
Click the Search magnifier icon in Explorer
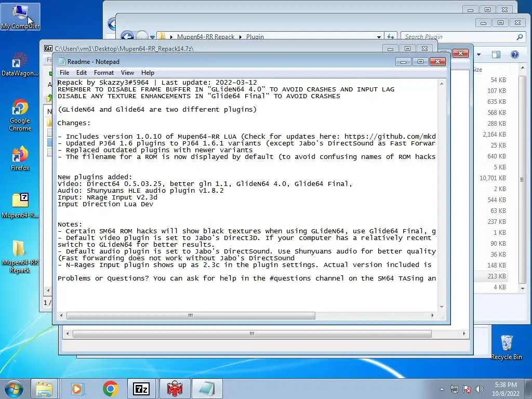click(x=520, y=37)
